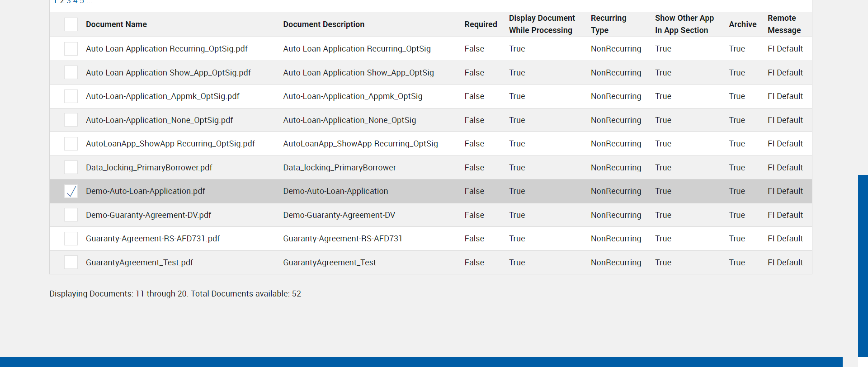The width and height of the screenshot is (868, 367).
Task: Click the Data_locking_PrimaryBorrower description cell
Action: point(339,168)
